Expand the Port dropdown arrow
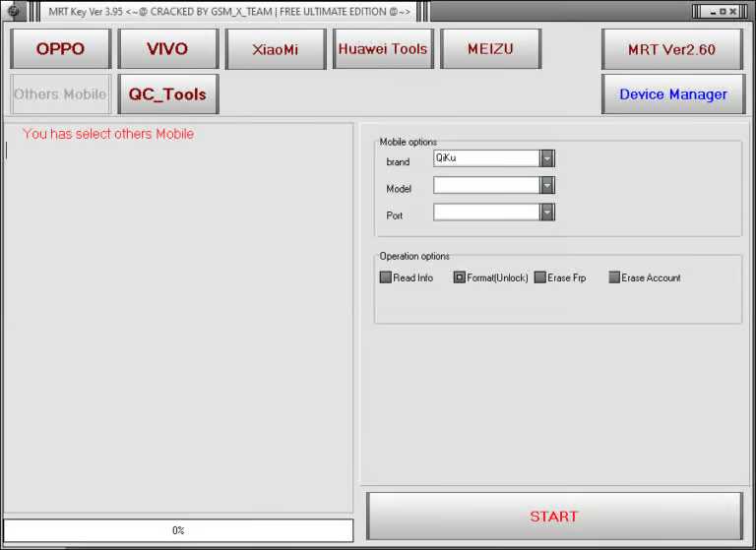The height and width of the screenshot is (550, 756). click(x=547, y=212)
